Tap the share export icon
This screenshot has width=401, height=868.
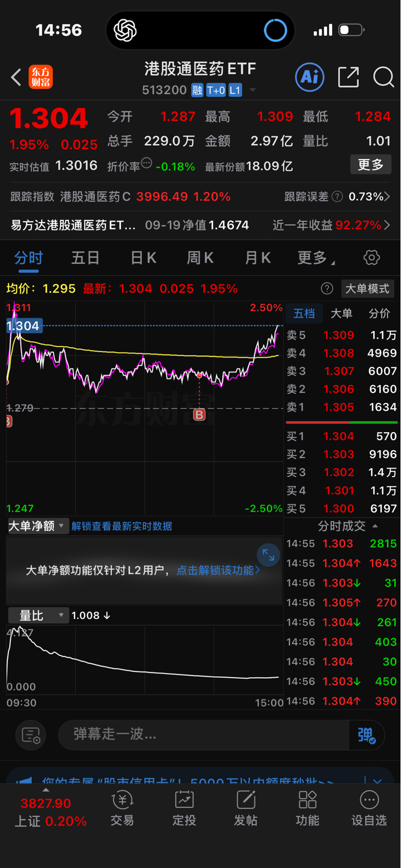pos(348,77)
